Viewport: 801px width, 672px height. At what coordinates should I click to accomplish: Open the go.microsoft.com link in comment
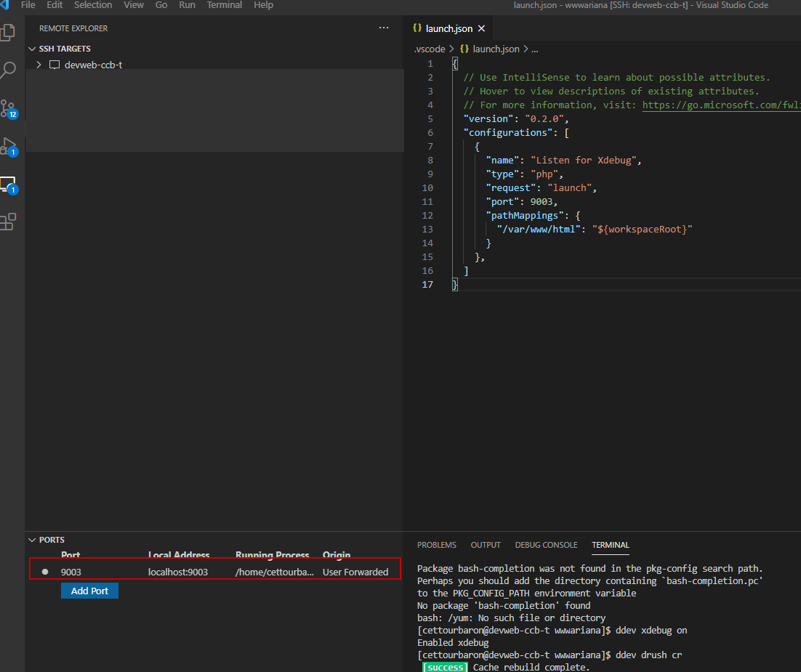pyautogui.click(x=721, y=105)
